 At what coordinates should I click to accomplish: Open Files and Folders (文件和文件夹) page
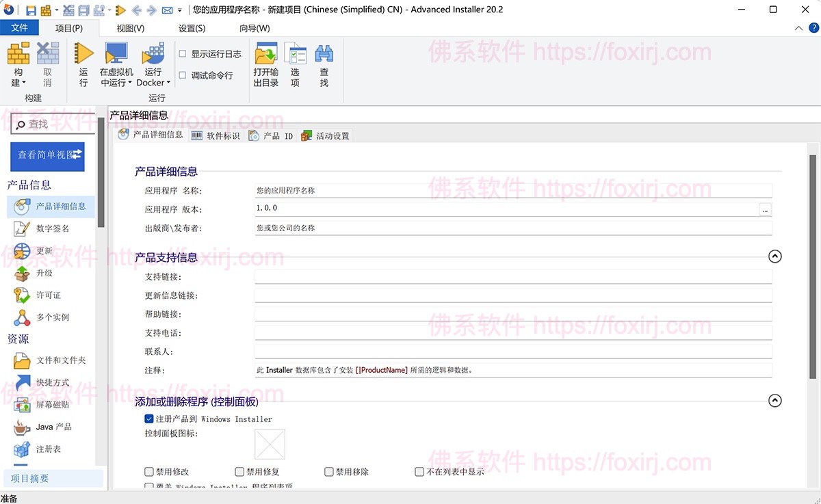point(60,360)
